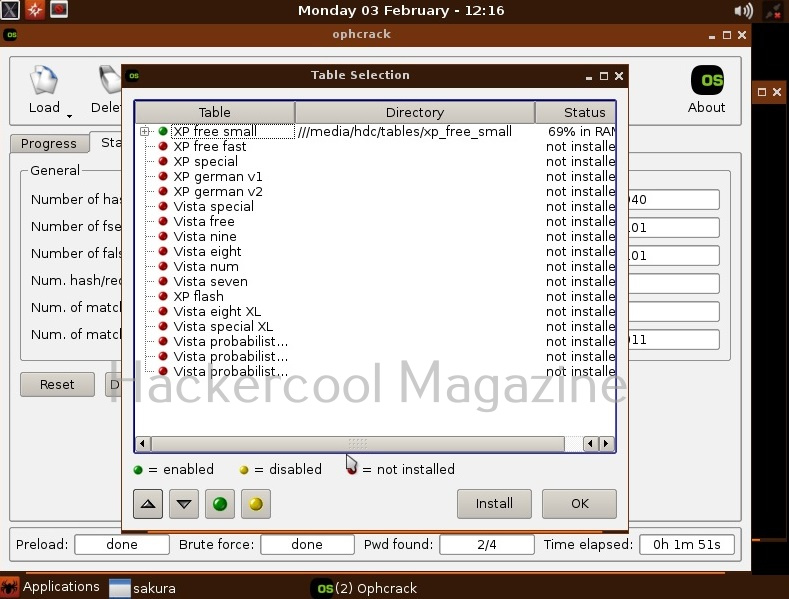Switch to the Statistics tab in ophcrack
The height and width of the screenshot is (599, 789).
107,142
